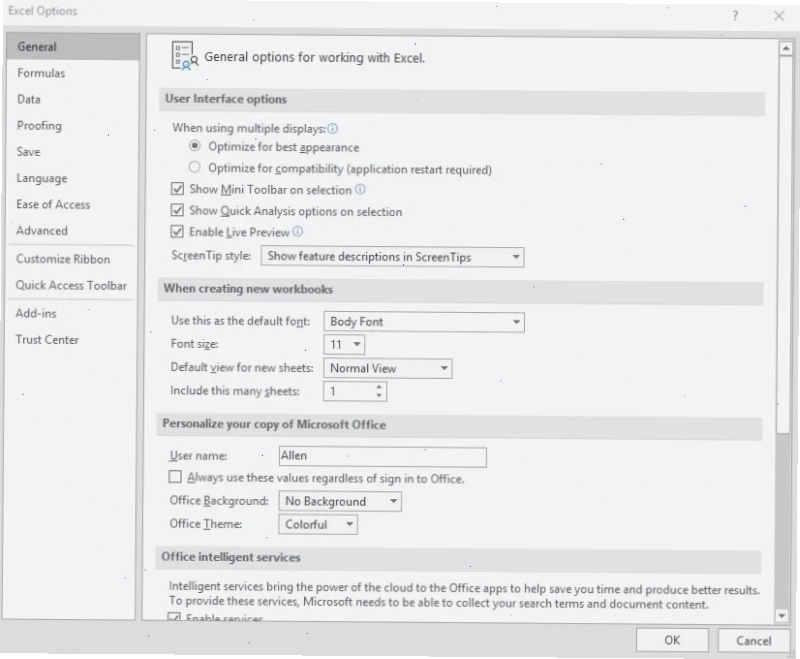Image resolution: width=800 pixels, height=659 pixels.
Task: Check Always use these values checkbox
Action: [175, 477]
